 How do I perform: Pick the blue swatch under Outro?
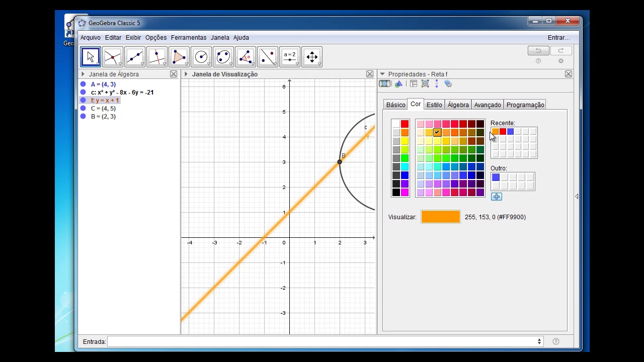496,177
